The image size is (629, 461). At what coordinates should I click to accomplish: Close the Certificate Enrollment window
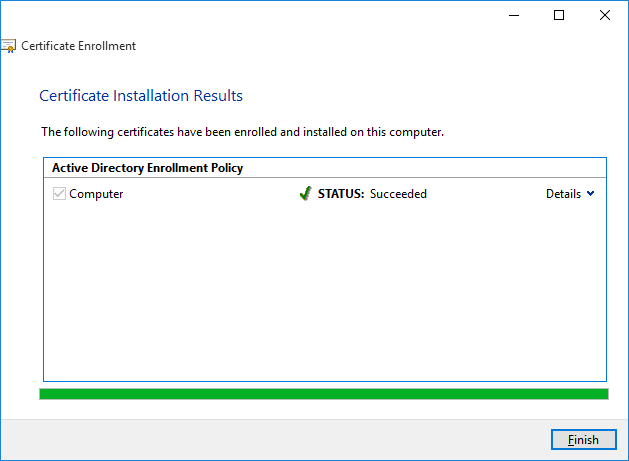pyautogui.click(x=605, y=15)
